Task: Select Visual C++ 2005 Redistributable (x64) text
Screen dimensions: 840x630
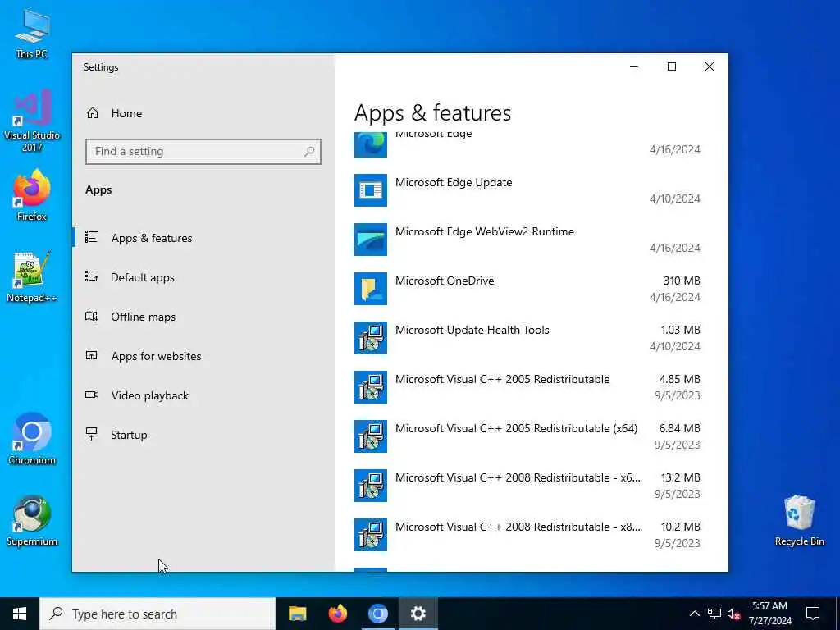Action: pos(517,428)
